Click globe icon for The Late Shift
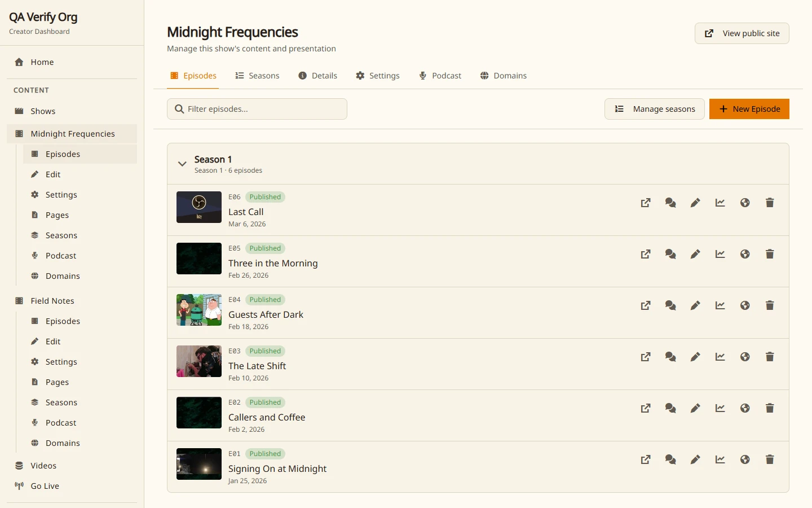The width and height of the screenshot is (812, 508). click(745, 357)
